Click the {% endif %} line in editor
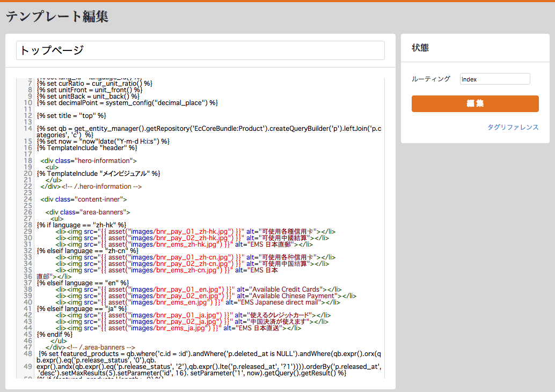This screenshot has width=555, height=392. click(x=54, y=334)
